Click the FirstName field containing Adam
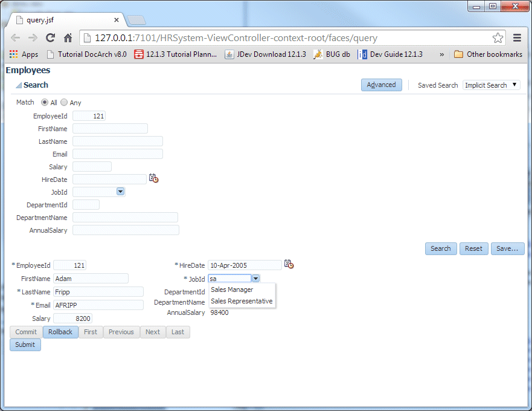 coord(91,279)
